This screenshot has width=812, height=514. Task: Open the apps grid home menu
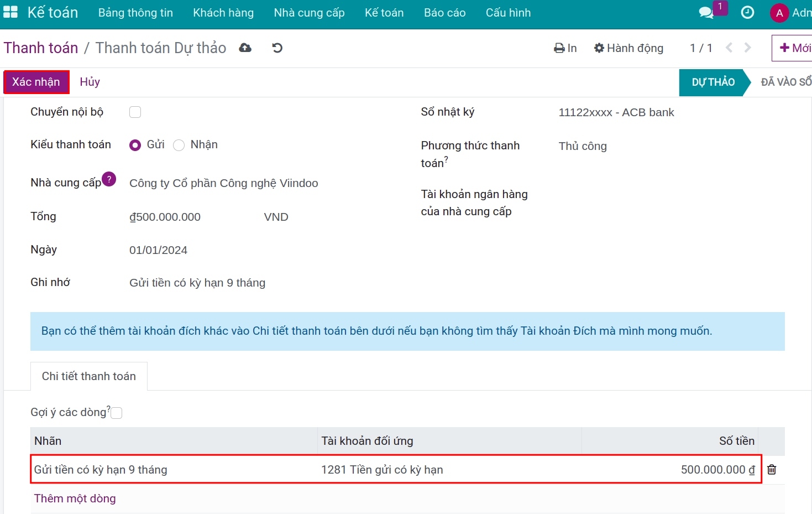(11, 12)
